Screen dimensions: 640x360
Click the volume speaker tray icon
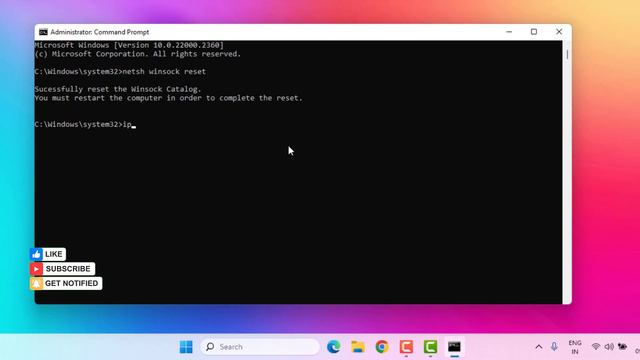[x=609, y=347]
